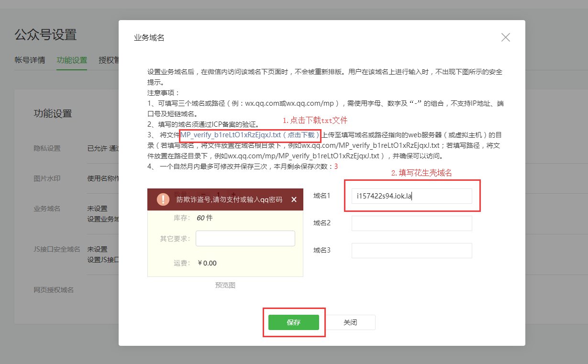Click the 域名1 input field
The height and width of the screenshot is (364, 588).
411,196
